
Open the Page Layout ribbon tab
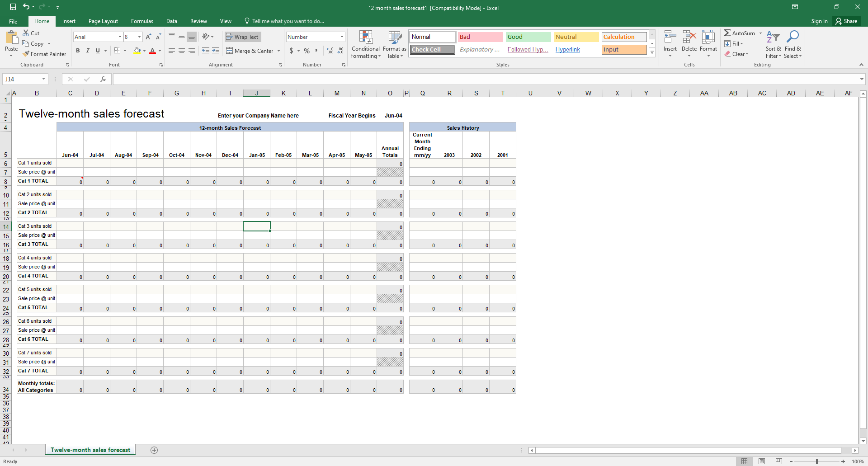103,21
